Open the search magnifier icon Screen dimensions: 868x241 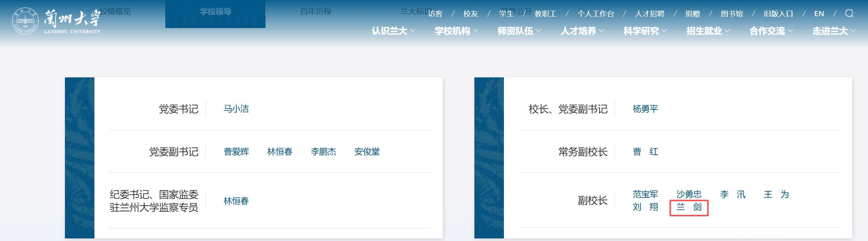849,14
